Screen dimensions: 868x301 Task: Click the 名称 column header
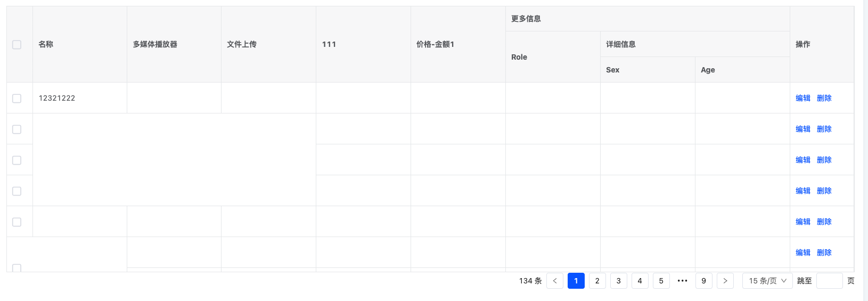coord(46,44)
